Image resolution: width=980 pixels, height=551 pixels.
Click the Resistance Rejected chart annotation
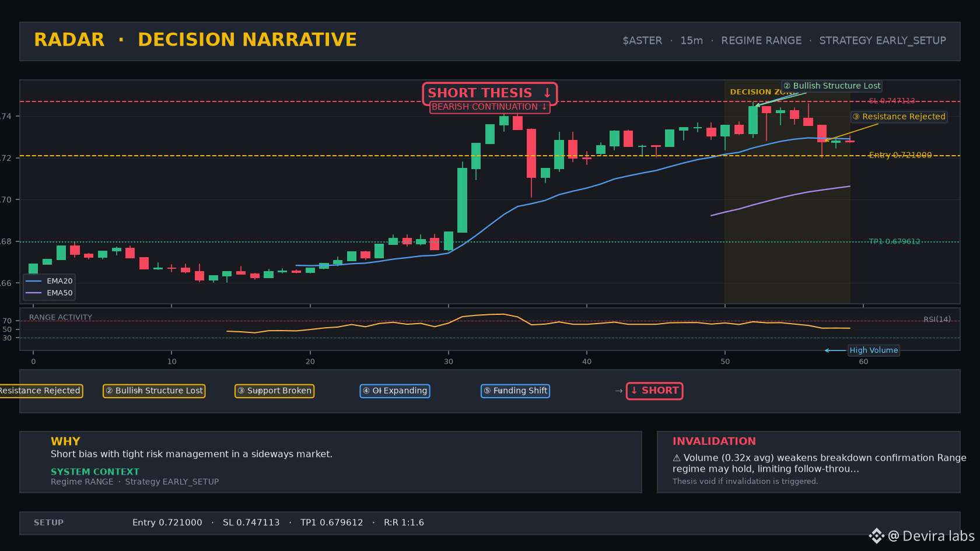(899, 117)
